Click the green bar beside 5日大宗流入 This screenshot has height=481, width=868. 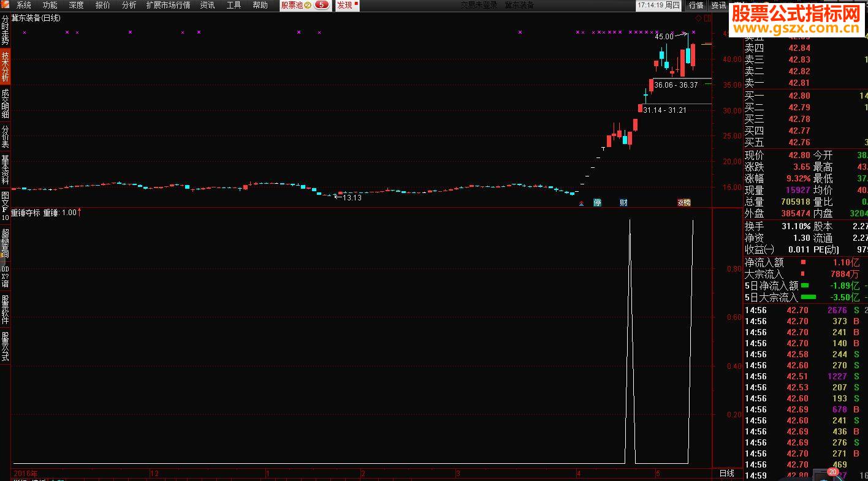coord(809,297)
